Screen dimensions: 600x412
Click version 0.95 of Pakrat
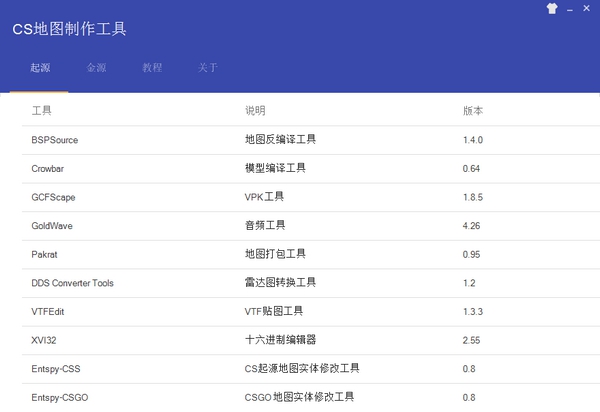tap(471, 254)
